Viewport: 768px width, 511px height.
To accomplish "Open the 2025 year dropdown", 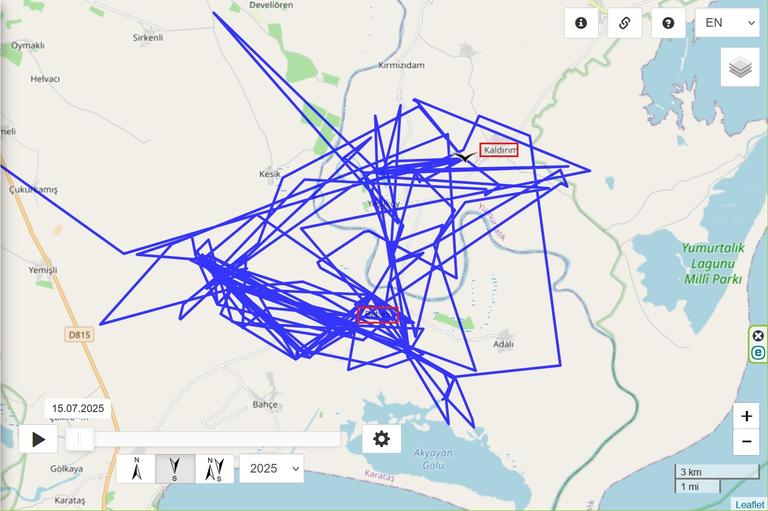I will tap(272, 469).
